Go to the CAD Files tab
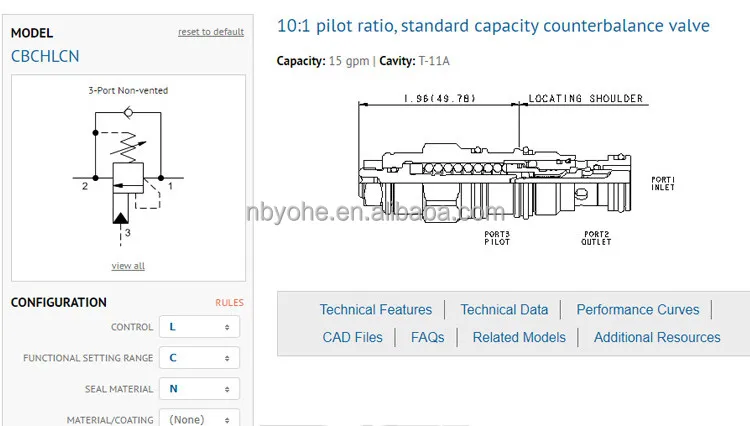Viewport: 750px width, 426px height. [x=353, y=338]
